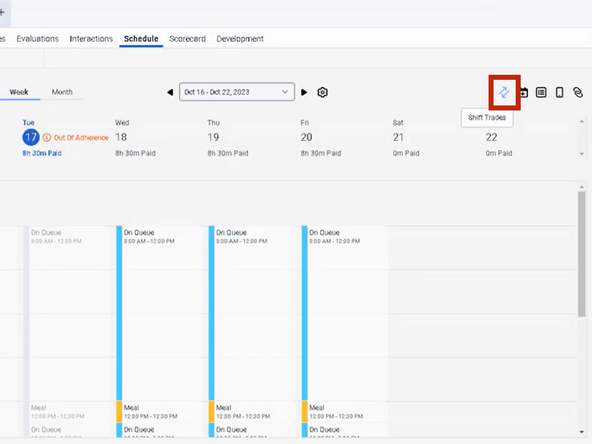Screen dimensions: 592x444
Task: Select Tuesday 17 date circle
Action: pos(31,137)
